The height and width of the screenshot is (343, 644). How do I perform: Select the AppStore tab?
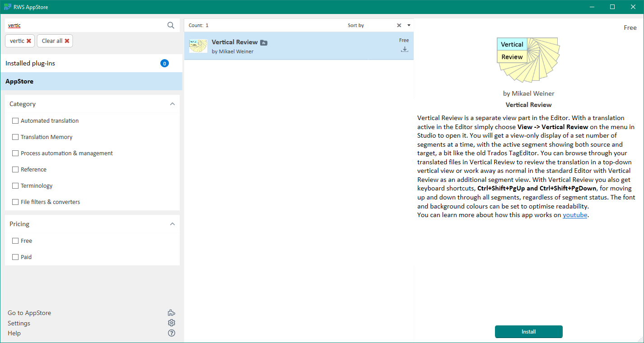tap(91, 81)
